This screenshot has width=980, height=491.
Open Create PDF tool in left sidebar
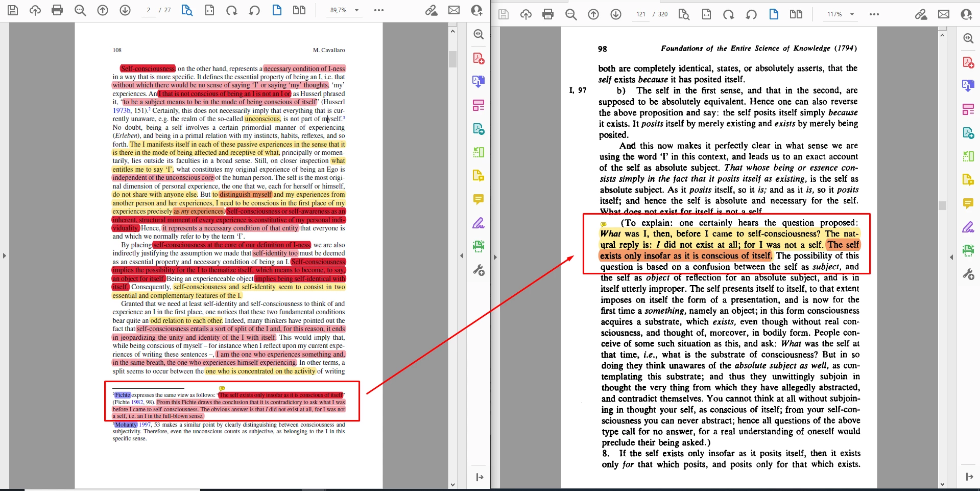point(479,58)
